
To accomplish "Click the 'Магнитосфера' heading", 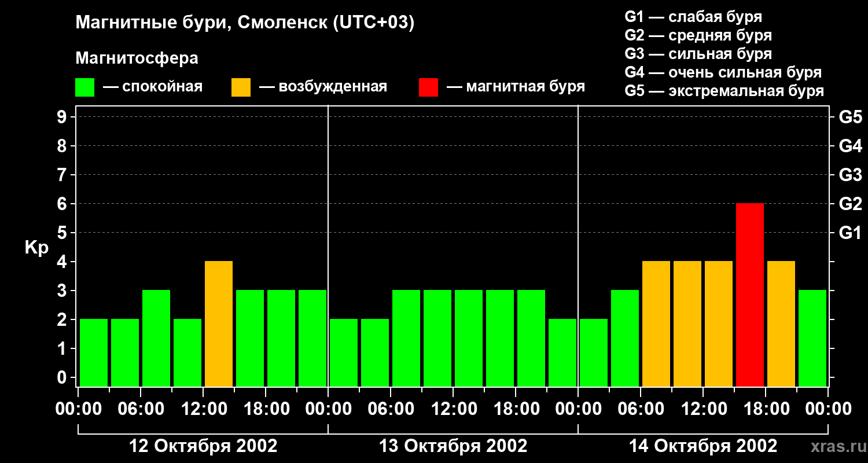I will pyautogui.click(x=137, y=58).
